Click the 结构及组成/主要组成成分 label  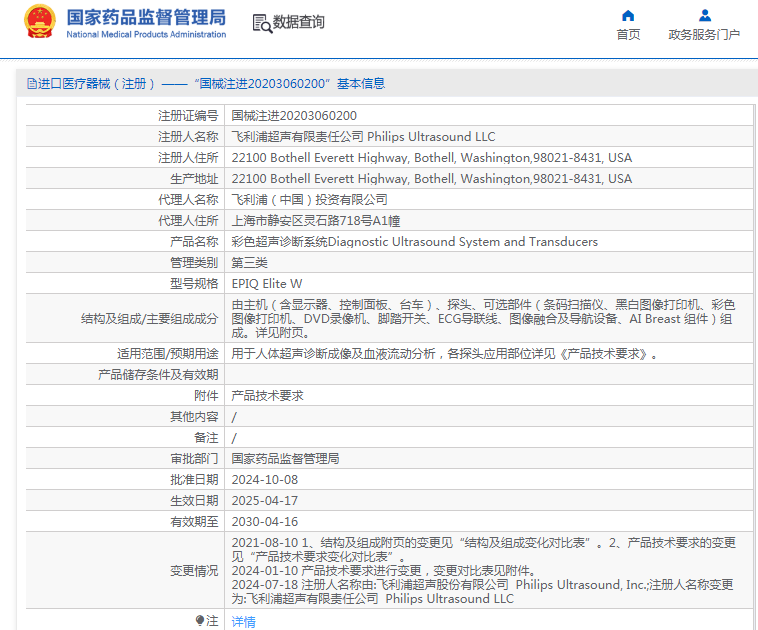150,319
